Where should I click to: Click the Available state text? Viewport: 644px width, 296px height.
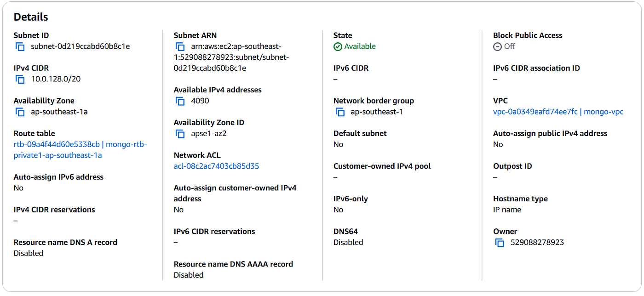pos(360,46)
